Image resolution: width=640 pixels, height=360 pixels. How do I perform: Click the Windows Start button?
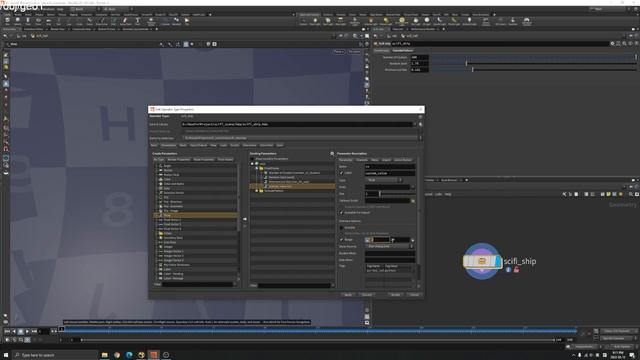pos(6,355)
